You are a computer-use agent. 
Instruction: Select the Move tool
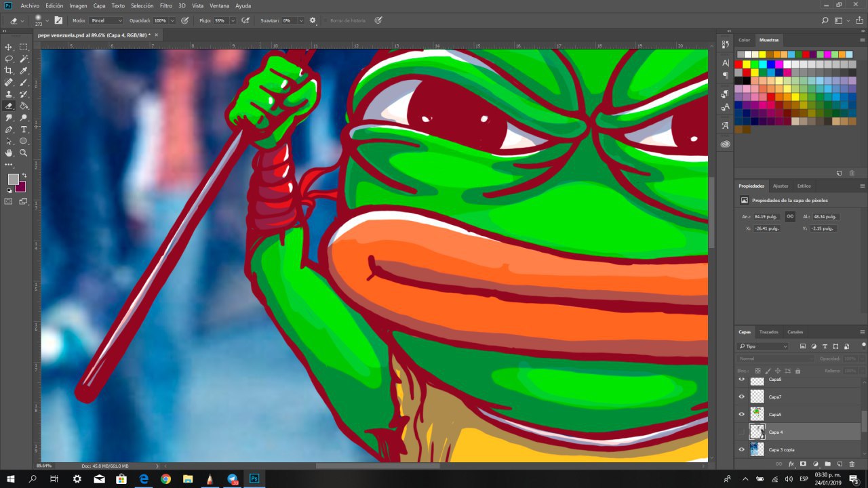tap(9, 47)
